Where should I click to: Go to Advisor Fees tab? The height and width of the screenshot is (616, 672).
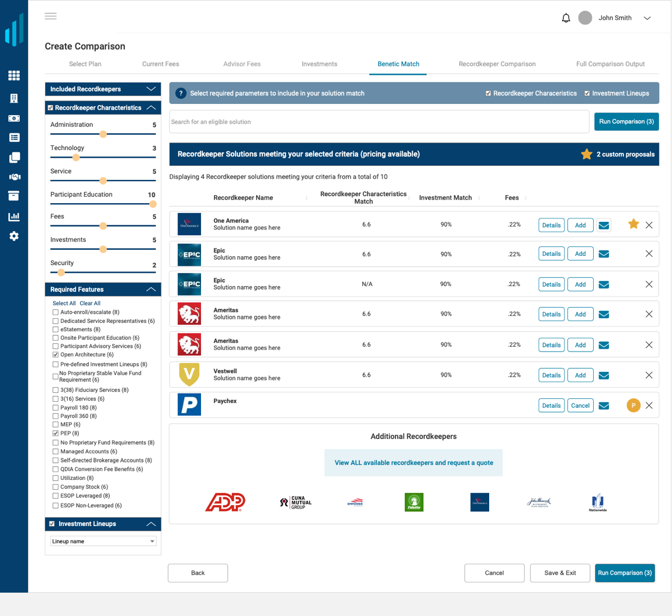242,64
